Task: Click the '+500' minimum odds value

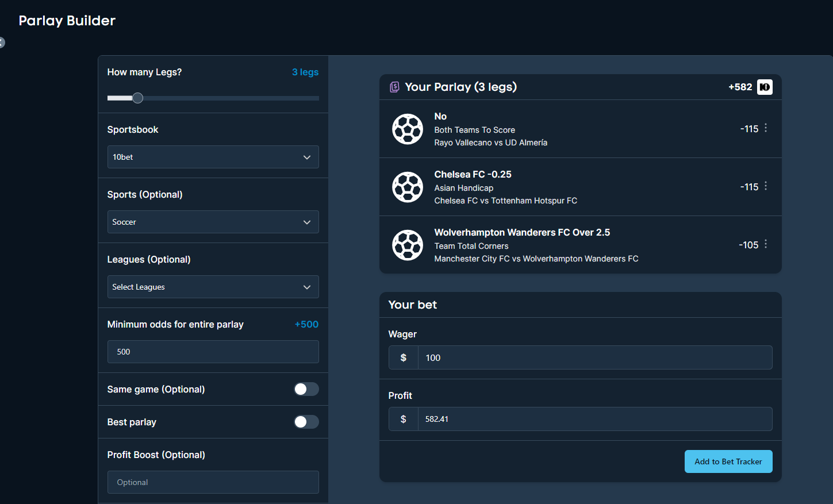Action: pyautogui.click(x=306, y=324)
